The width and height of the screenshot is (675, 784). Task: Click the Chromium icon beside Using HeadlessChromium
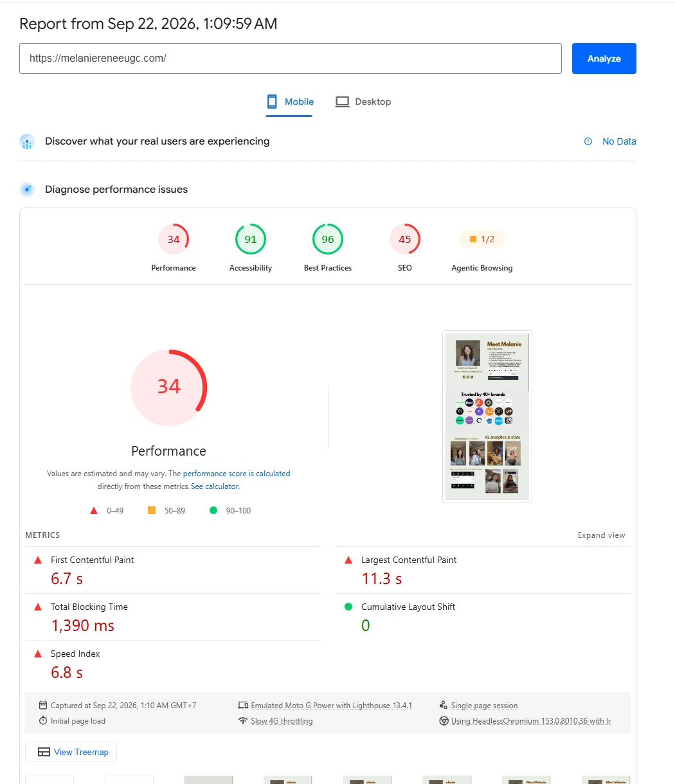444,720
